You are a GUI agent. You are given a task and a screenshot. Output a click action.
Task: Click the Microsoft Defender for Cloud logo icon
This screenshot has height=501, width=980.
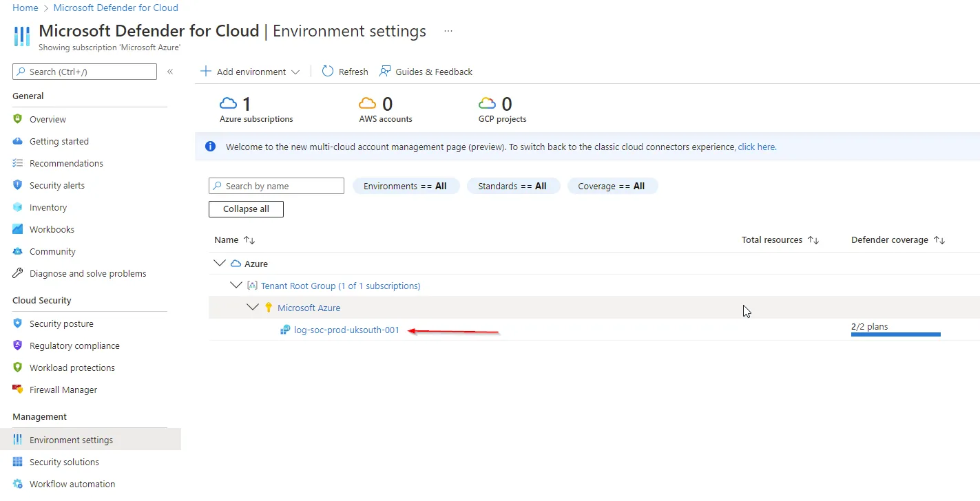tap(22, 36)
